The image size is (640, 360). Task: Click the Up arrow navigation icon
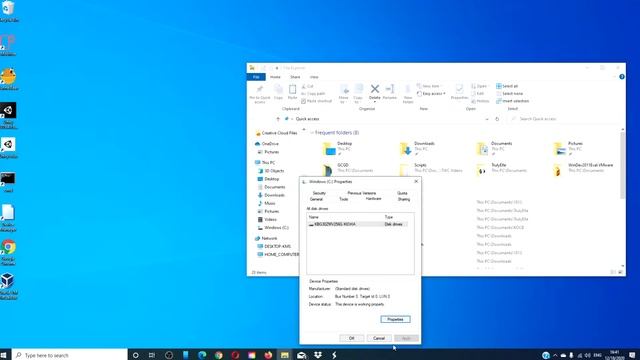click(x=278, y=119)
